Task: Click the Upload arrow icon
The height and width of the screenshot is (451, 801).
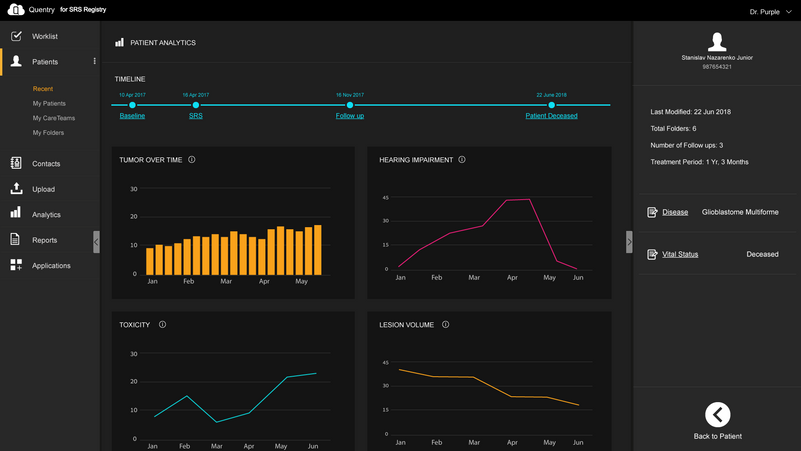Action: coord(16,188)
